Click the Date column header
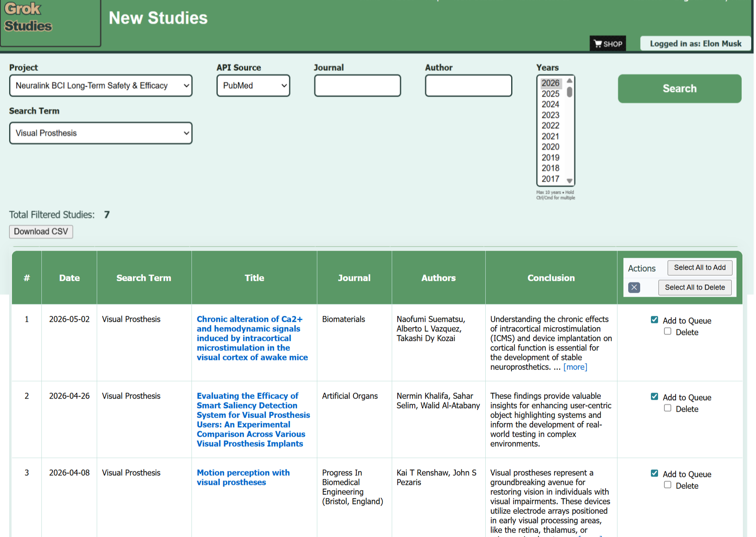756x537 pixels. [69, 278]
